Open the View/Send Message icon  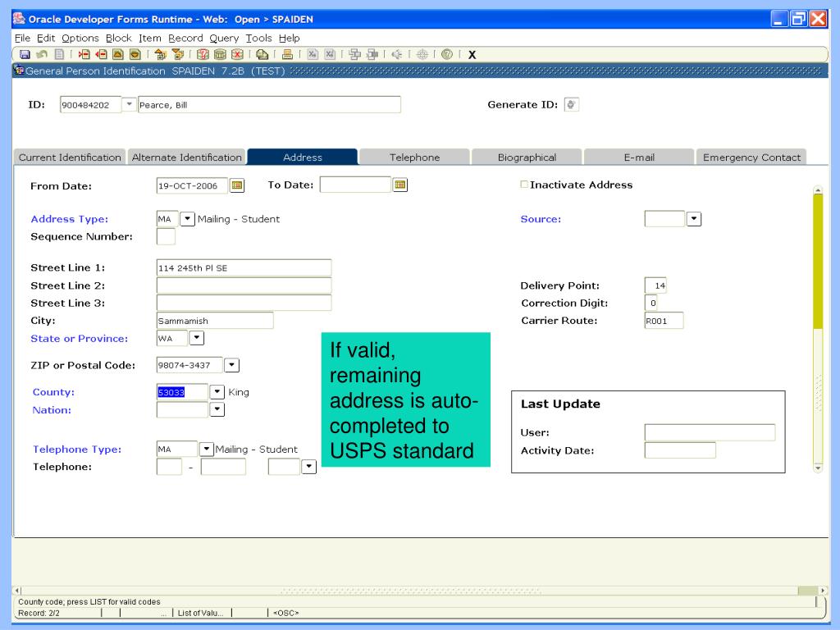point(262,54)
